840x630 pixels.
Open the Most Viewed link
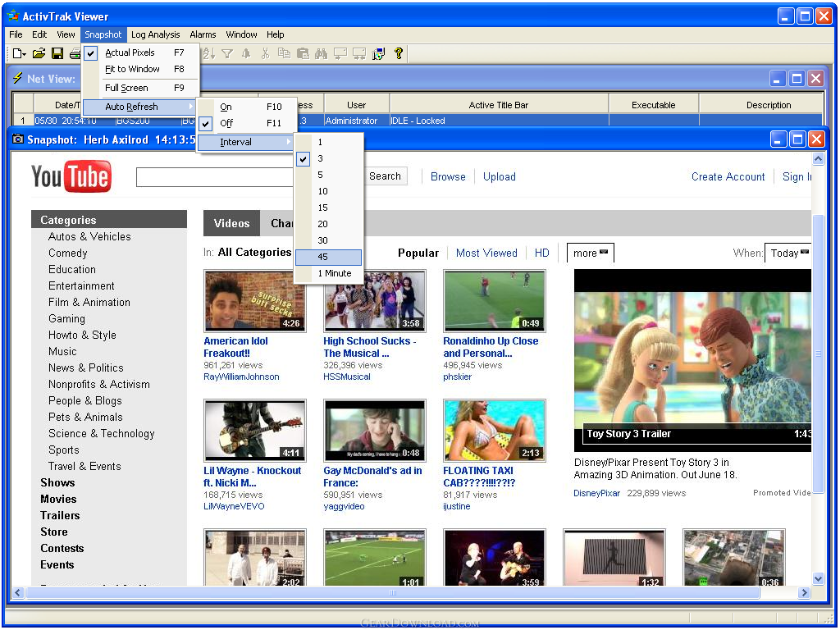pyautogui.click(x=486, y=253)
